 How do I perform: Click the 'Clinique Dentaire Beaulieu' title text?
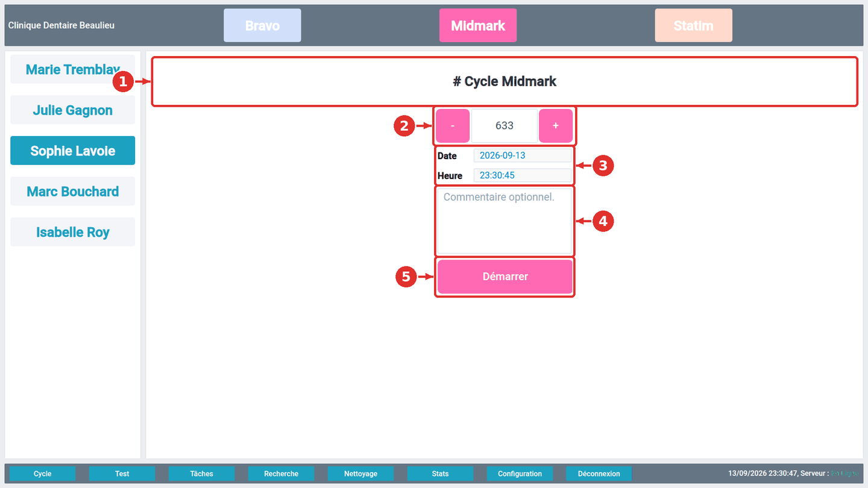(x=61, y=25)
